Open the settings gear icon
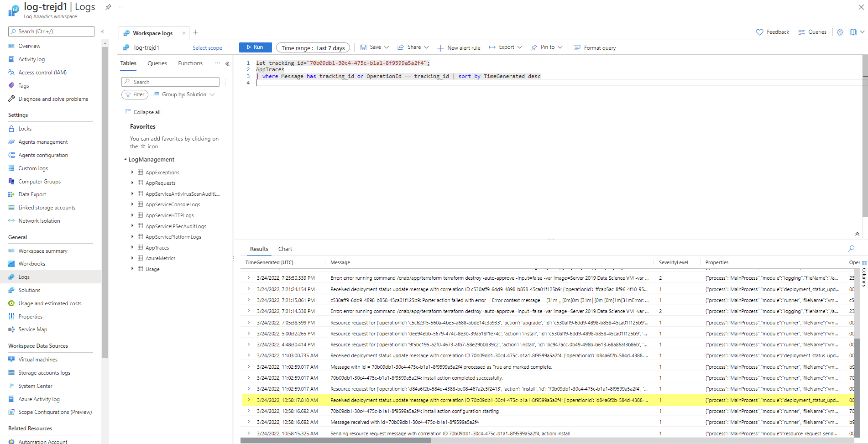Viewport: 868px width, 444px height. 840,32
